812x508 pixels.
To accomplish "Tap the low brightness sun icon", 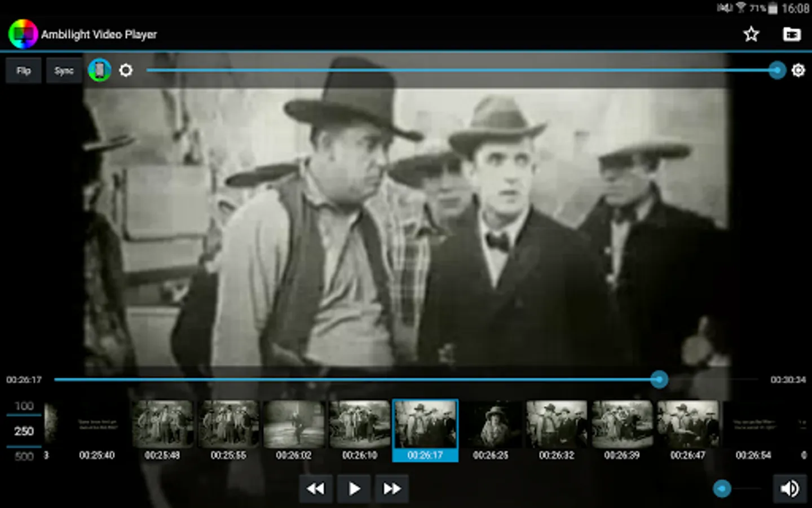I will pos(126,70).
